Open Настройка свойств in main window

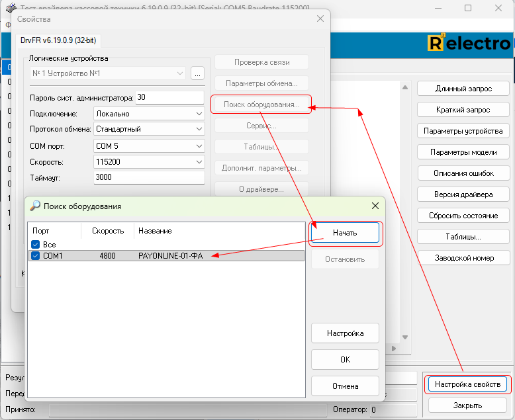(468, 384)
